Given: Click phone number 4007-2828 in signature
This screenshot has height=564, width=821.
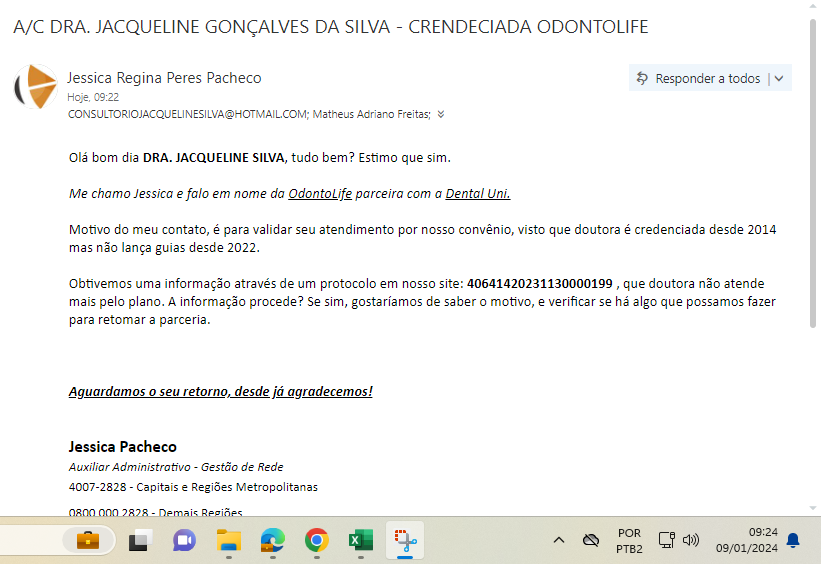Looking at the screenshot, I should tap(97, 487).
